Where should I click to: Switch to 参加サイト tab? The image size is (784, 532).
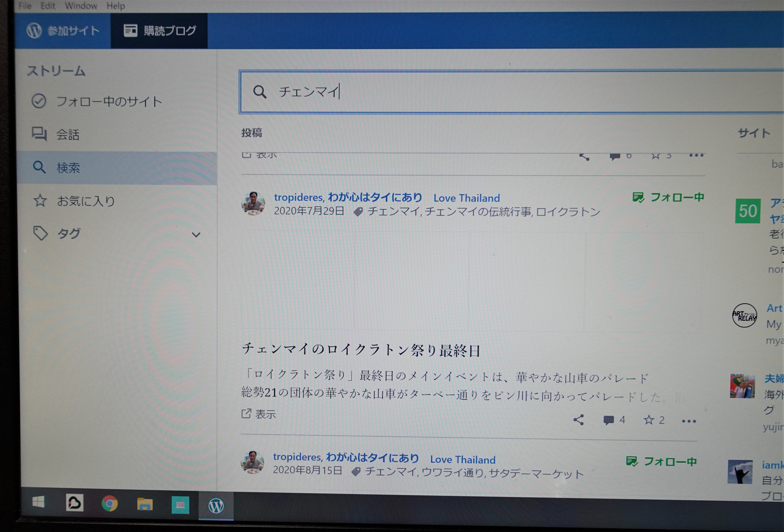pyautogui.click(x=63, y=31)
